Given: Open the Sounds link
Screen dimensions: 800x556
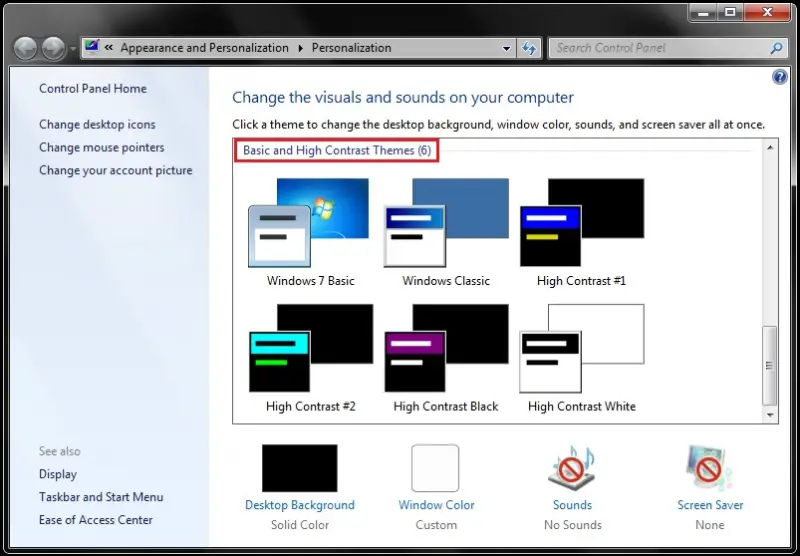Looking at the screenshot, I should 572,505.
